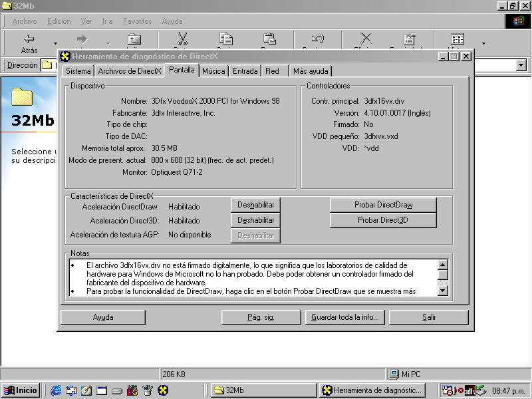Viewport: 532px width, 399px height.
Task: Click the Notas scrollbar thumb
Action: tap(443, 275)
